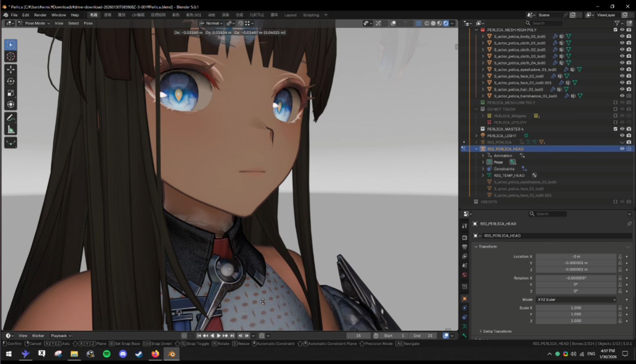636x364 pixels.
Task: Open the XYZ Euler rotation mode dropdown
Action: pos(576,299)
